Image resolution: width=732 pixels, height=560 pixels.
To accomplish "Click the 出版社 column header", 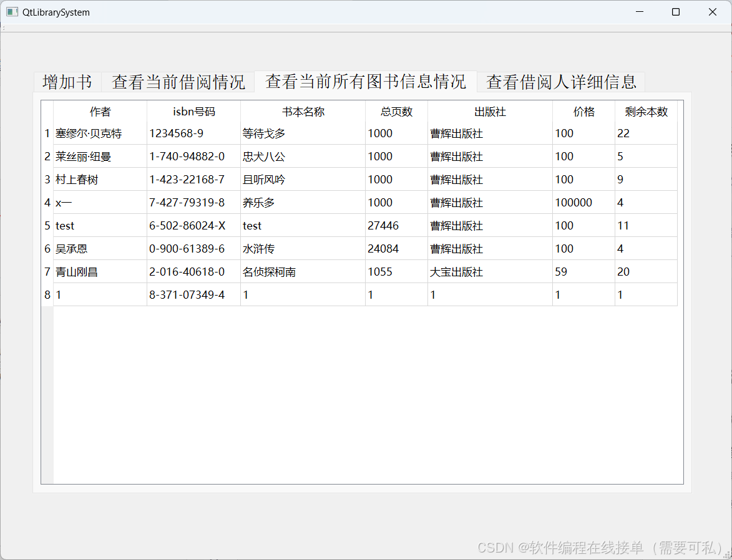I will 490,112.
